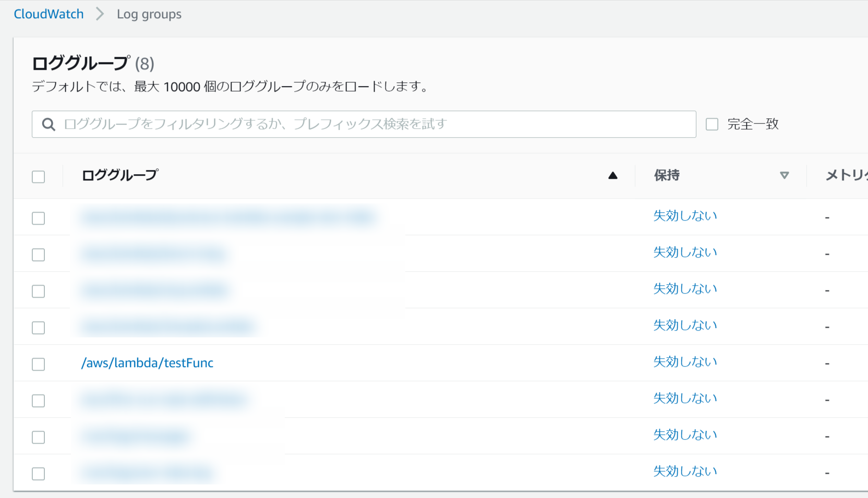Check the /aws/lambda/testFunc row checkbox
This screenshot has width=868, height=498.
pos(39,364)
